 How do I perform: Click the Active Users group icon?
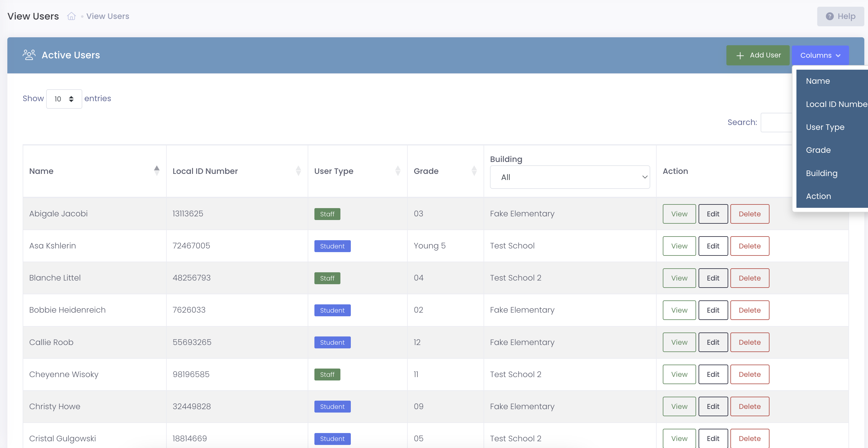(29, 55)
